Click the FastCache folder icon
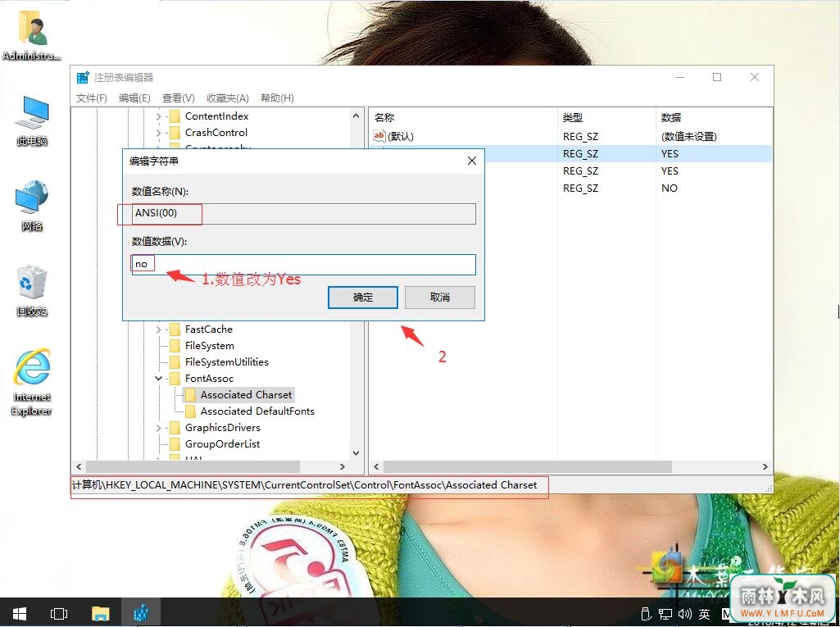Screen dimensions: 840x627 click(x=175, y=329)
